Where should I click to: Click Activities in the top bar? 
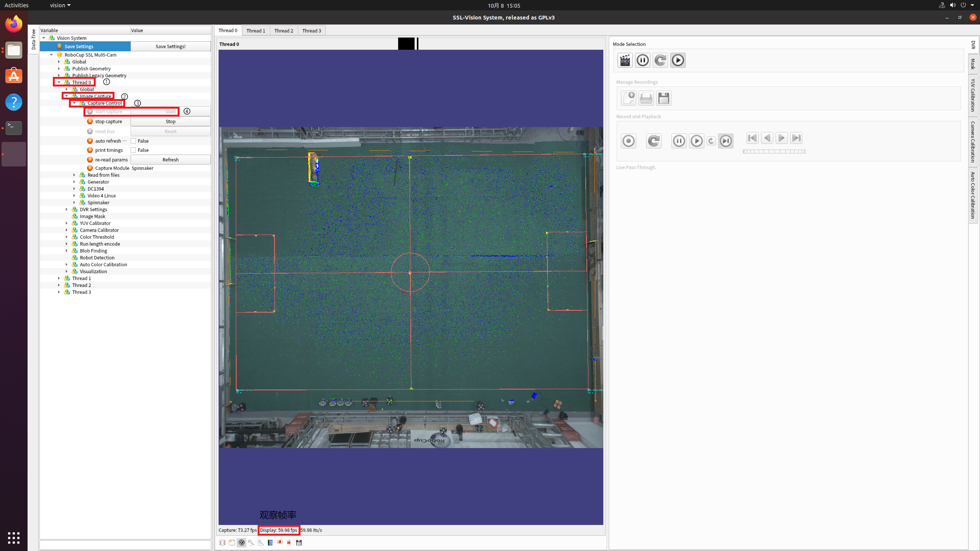(16, 5)
